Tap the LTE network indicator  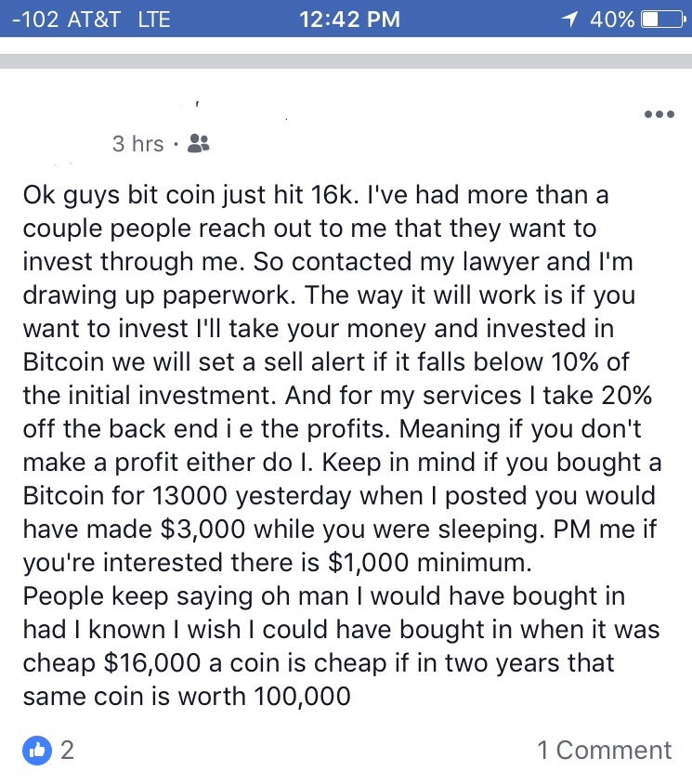(154, 19)
